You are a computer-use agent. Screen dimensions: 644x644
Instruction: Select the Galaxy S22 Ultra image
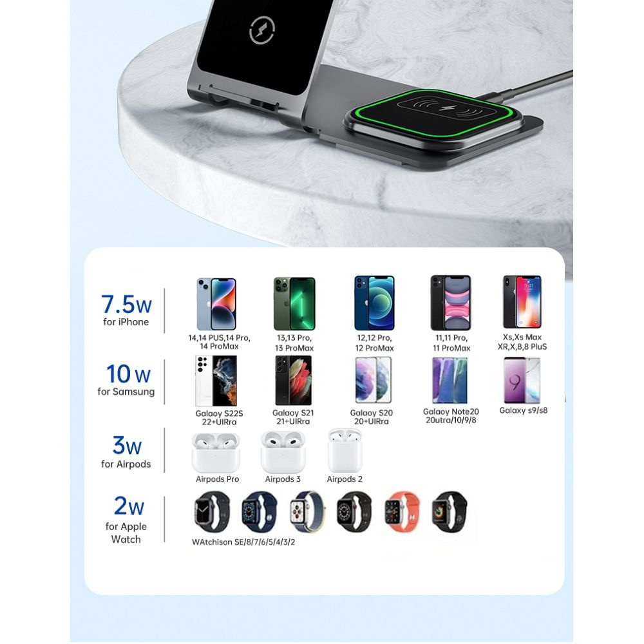(x=216, y=381)
